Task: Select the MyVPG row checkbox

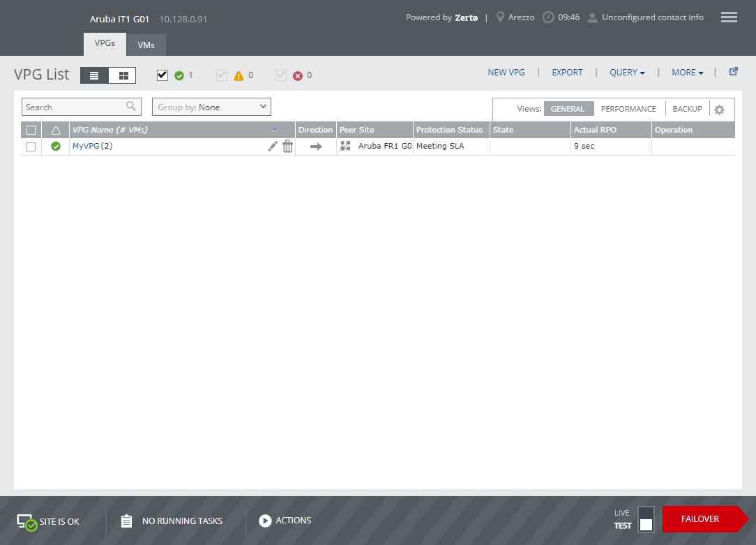Action: coord(31,147)
